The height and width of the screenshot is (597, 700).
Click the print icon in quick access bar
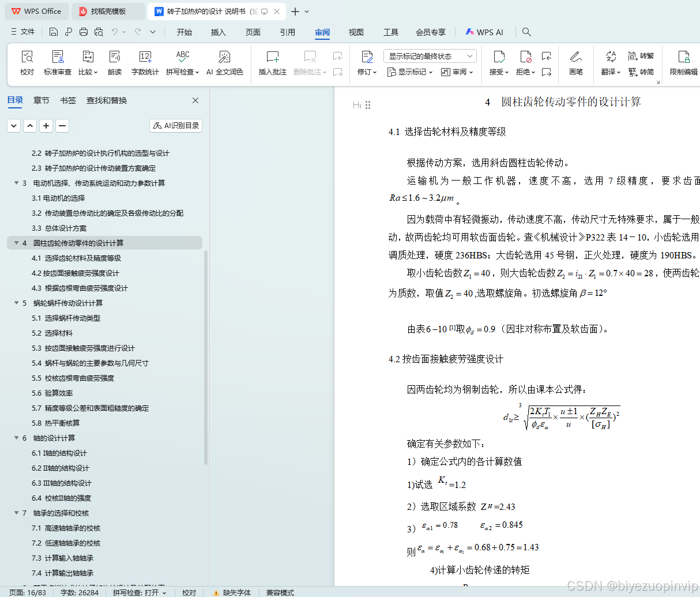click(x=84, y=32)
